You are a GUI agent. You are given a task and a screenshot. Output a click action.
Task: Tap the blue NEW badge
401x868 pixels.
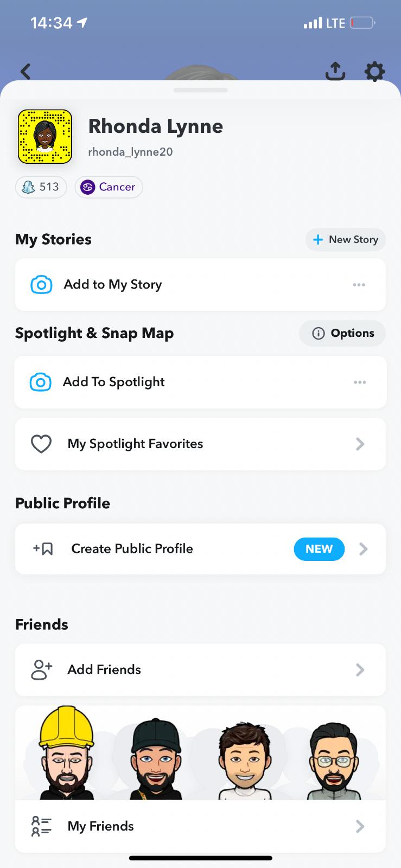click(319, 549)
